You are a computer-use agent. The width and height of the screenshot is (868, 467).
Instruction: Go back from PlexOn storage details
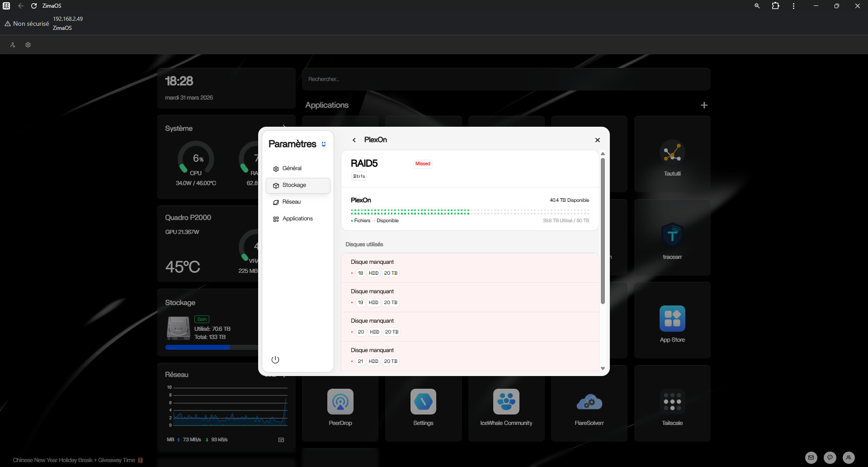tap(354, 140)
